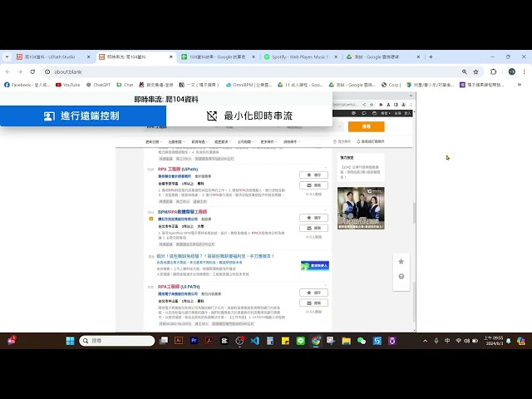
Task: Open the Corp bookmark
Action: click(391, 85)
